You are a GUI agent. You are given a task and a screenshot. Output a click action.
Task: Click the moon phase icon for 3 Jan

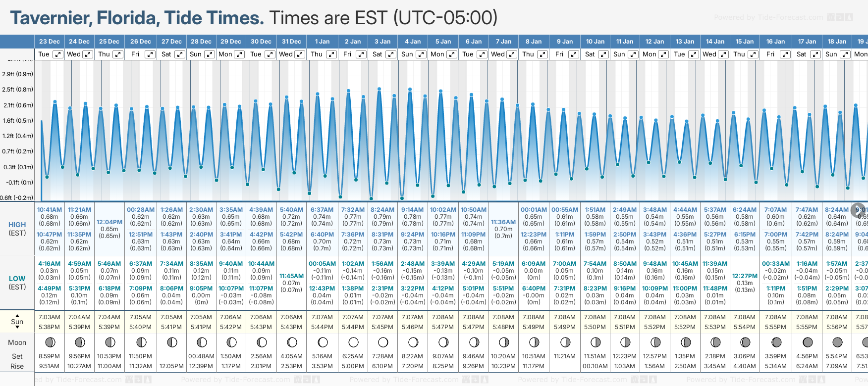383,342
